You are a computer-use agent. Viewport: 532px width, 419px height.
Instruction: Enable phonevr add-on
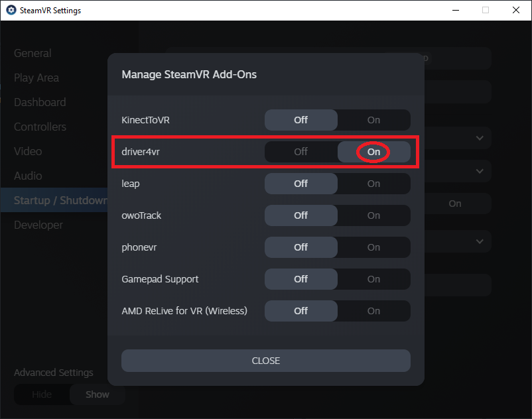pos(373,247)
